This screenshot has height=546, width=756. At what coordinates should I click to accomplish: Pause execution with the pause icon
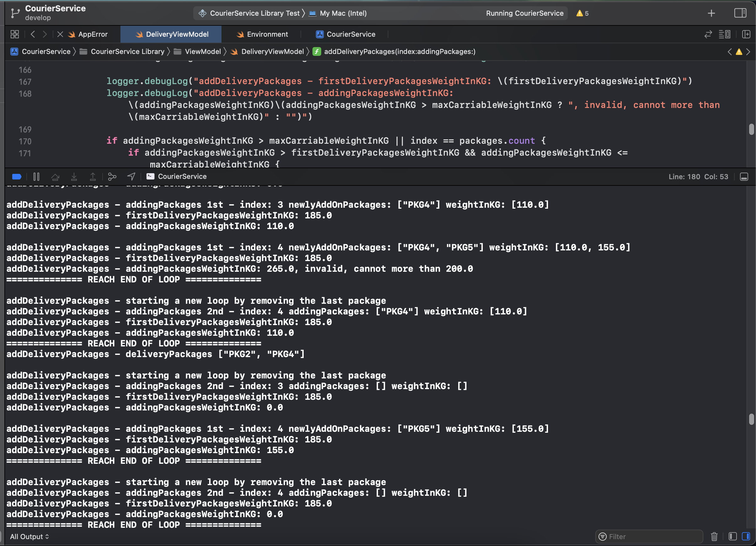(x=36, y=176)
